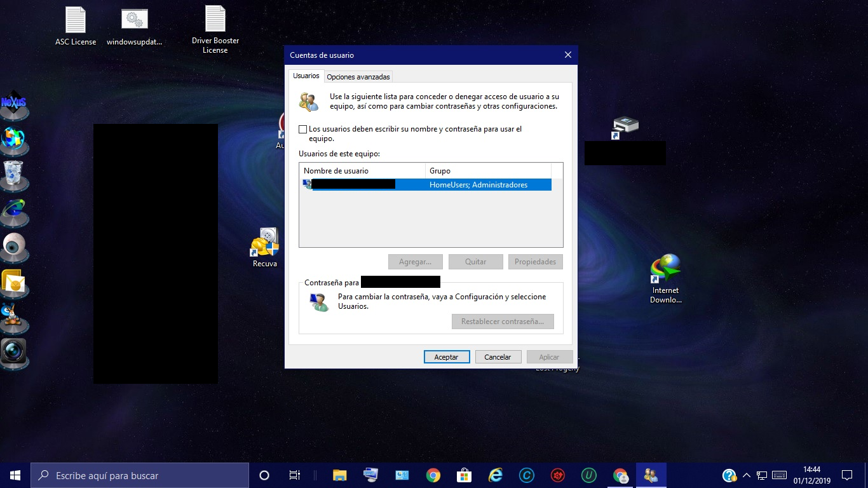868x488 pixels.
Task: Sort by Nombre de usuario column
Action: click(362, 171)
